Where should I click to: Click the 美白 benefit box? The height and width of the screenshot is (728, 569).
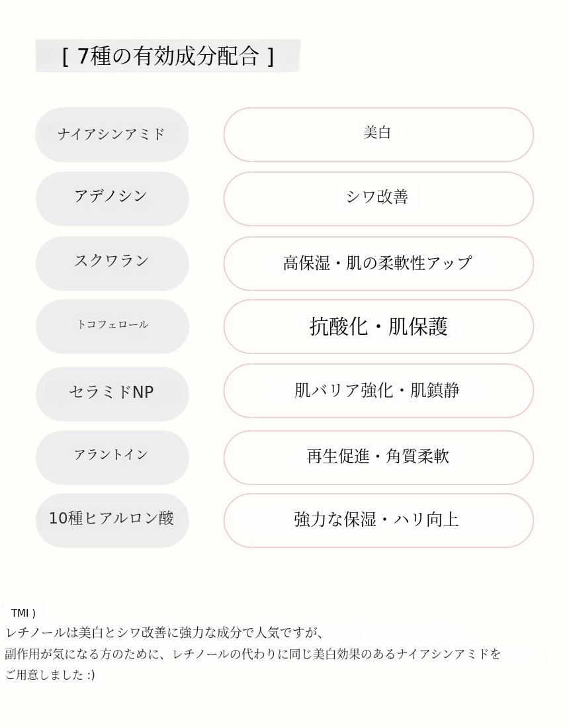coord(378,134)
